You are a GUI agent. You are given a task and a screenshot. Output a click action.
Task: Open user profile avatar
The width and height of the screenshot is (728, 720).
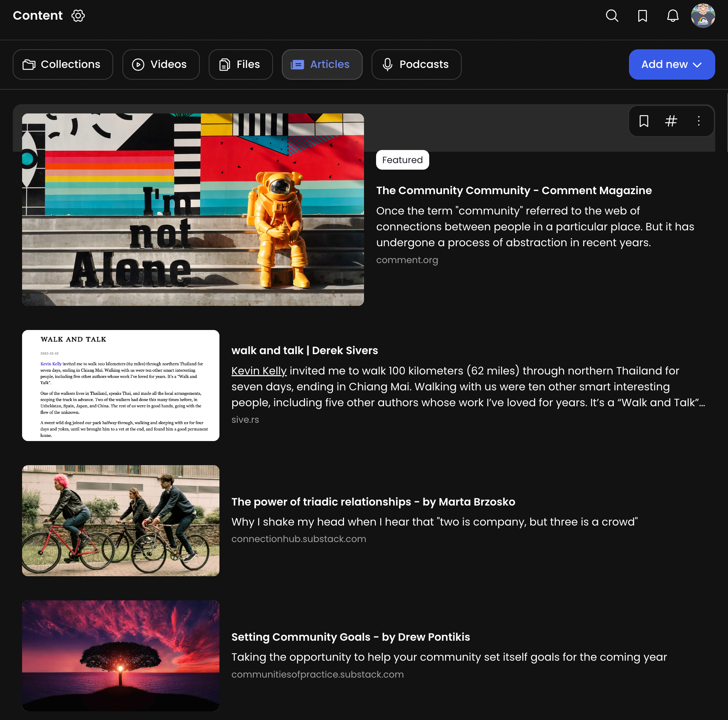703,16
